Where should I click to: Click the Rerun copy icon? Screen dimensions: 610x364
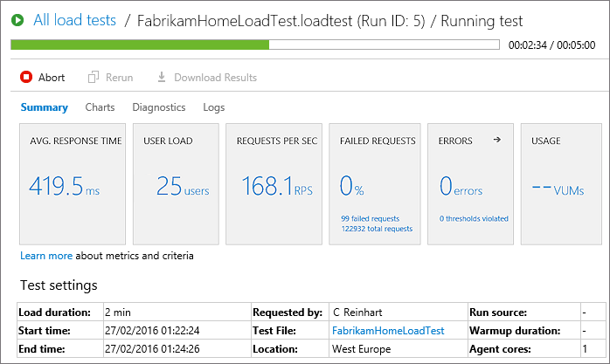(94, 78)
